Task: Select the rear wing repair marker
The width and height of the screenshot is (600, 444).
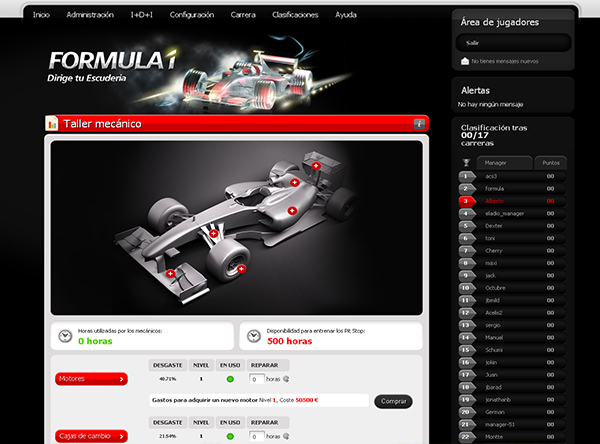Action: click(x=316, y=166)
